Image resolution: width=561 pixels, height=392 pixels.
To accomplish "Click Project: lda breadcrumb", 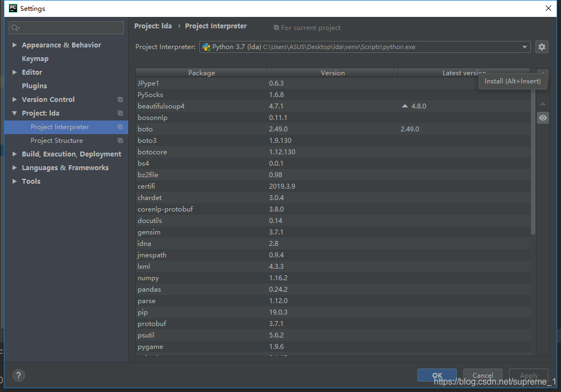I will [153, 26].
